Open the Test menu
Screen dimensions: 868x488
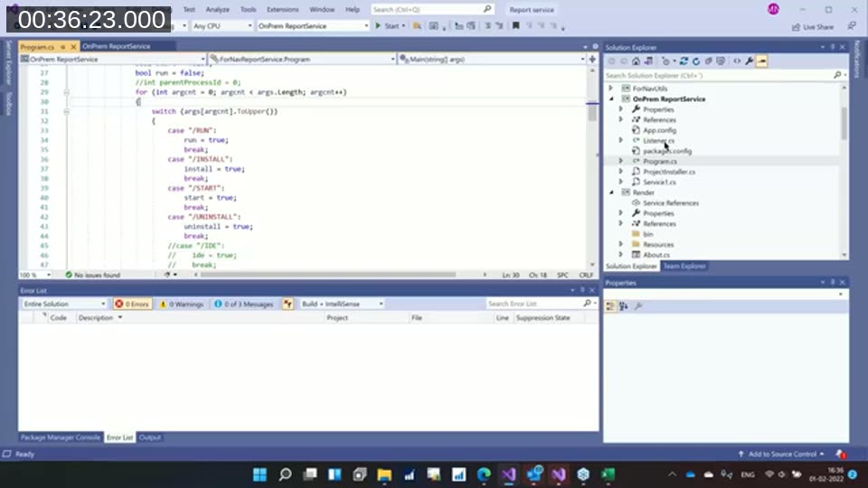(x=189, y=9)
